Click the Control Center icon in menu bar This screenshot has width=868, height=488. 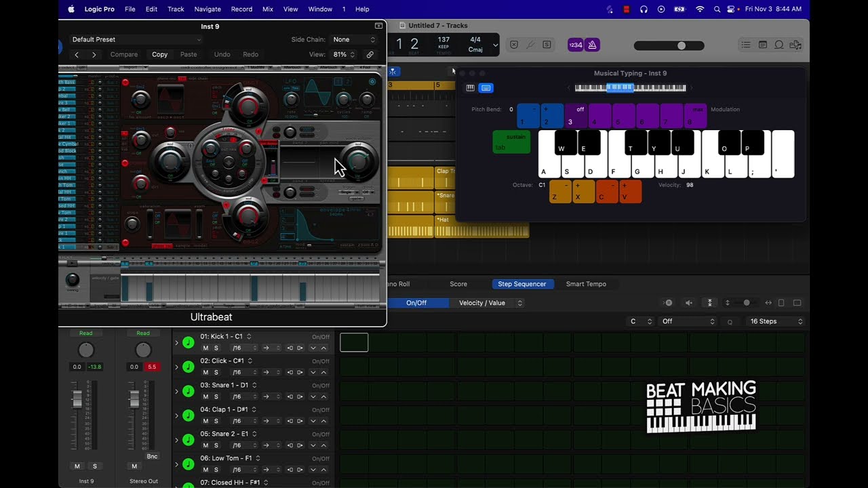pyautogui.click(x=732, y=9)
